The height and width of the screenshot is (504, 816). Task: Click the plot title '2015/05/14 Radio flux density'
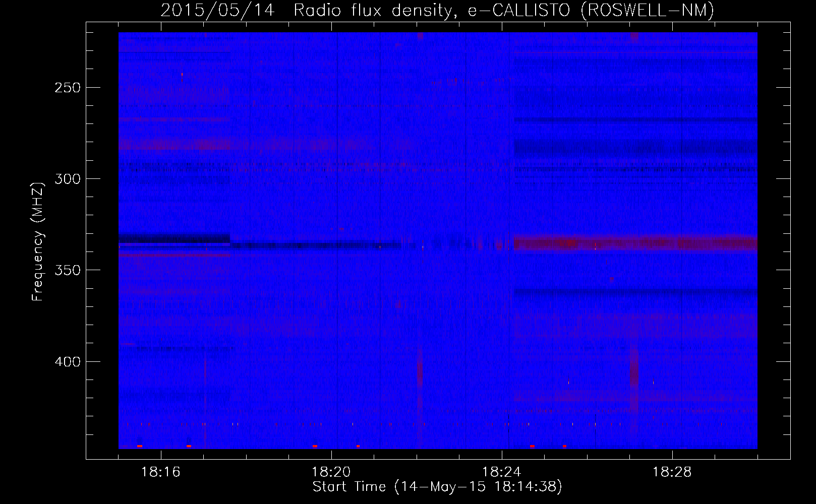[437, 10]
